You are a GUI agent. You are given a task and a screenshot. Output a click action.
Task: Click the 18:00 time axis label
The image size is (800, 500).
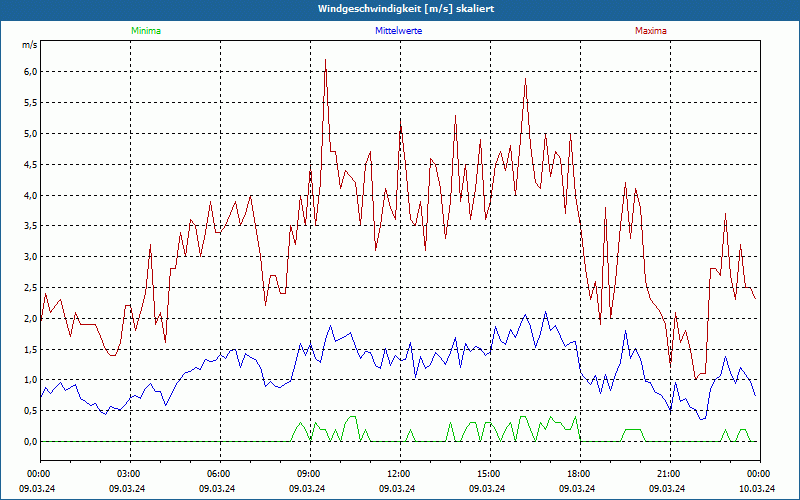tap(579, 473)
